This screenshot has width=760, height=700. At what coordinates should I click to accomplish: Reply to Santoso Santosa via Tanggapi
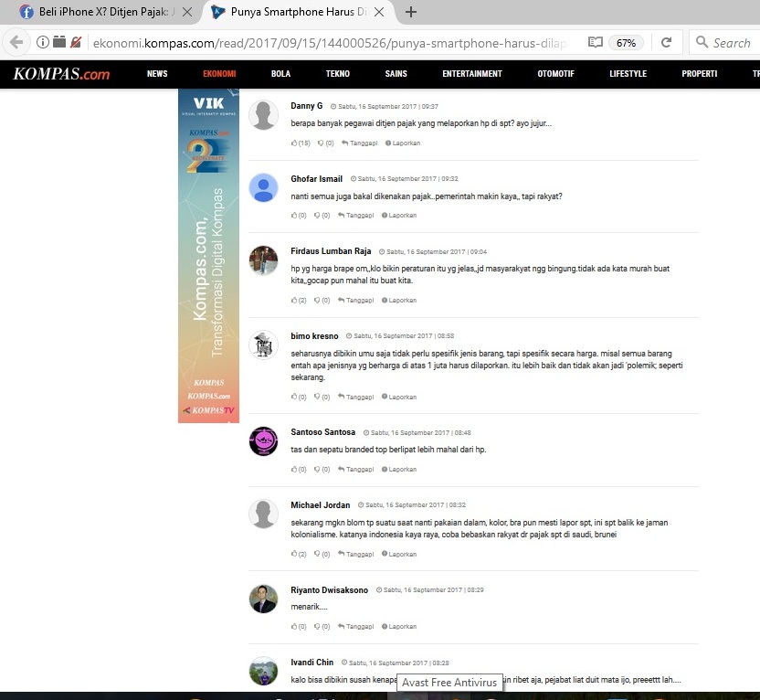(356, 470)
